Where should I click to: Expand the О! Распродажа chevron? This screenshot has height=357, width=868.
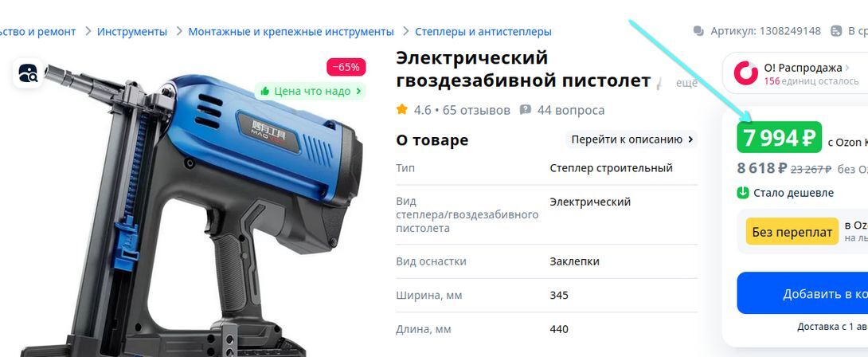coord(846,68)
